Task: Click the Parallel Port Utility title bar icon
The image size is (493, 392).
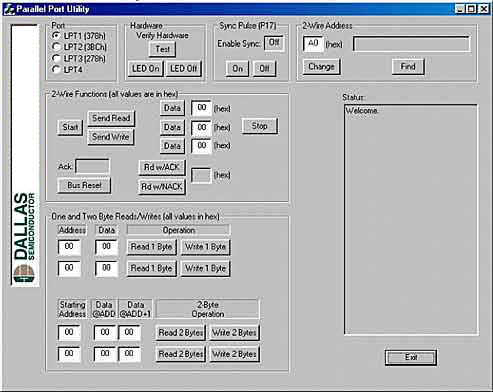Action: point(9,9)
